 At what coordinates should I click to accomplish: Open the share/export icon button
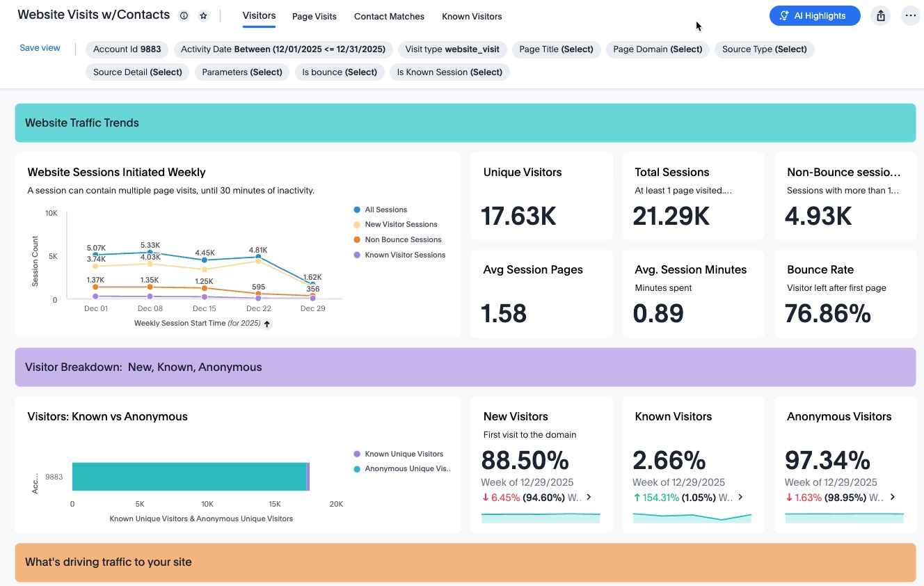[881, 16]
